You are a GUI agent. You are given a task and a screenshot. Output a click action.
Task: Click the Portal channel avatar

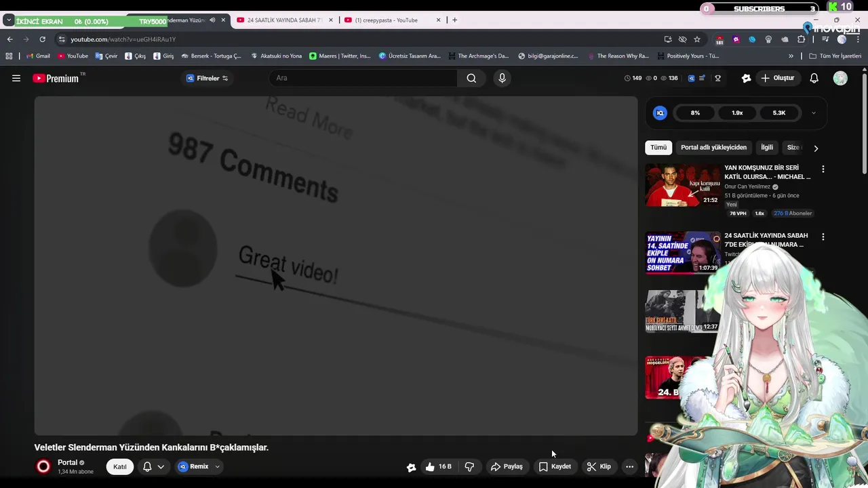click(x=43, y=466)
